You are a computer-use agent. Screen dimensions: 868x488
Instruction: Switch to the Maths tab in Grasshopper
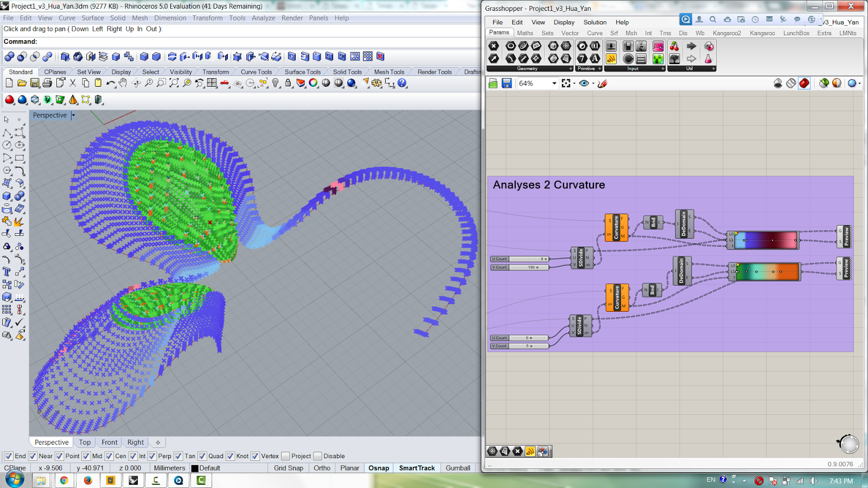point(525,33)
